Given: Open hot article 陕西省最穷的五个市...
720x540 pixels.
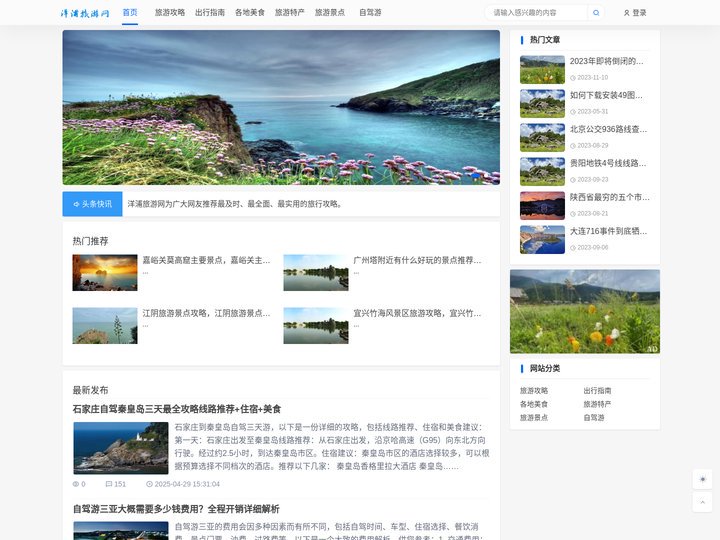Looking at the screenshot, I should click(x=610, y=197).
